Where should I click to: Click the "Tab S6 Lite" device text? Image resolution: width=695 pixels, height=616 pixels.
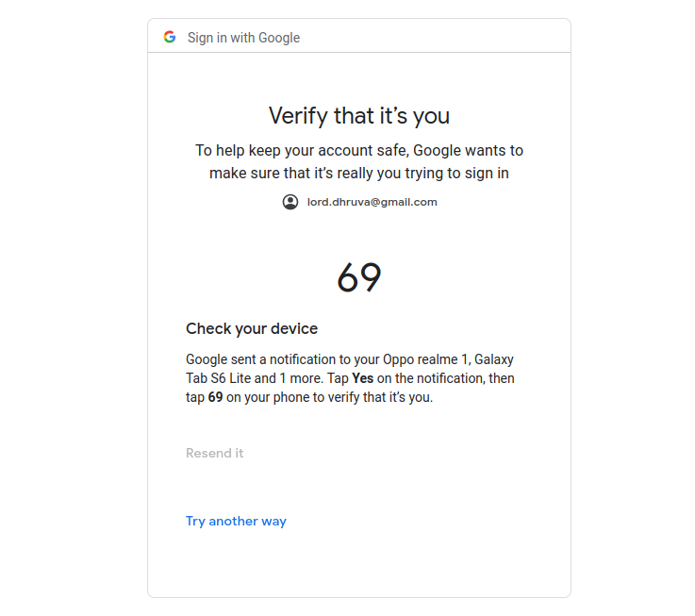coord(218,378)
